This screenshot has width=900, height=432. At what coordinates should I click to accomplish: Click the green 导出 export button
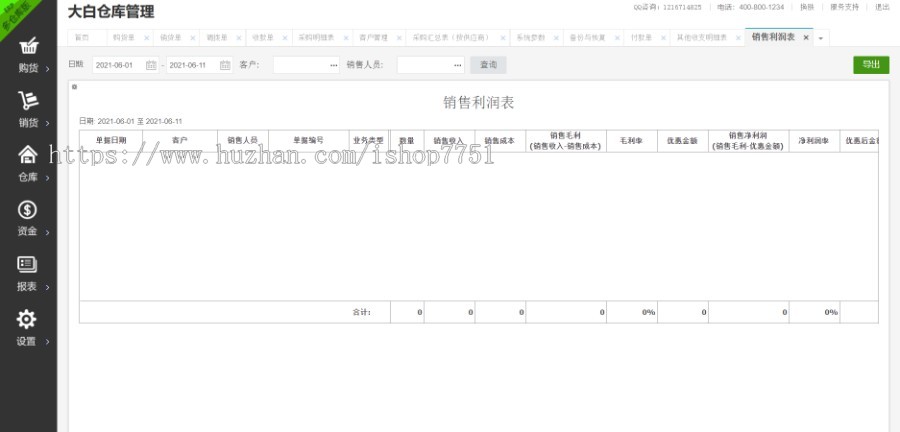coord(871,65)
